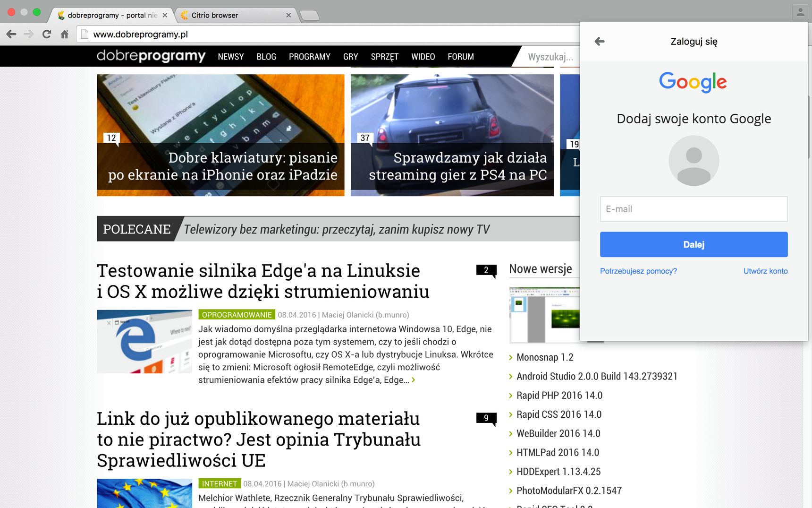Open the HDDExpert 1.13.4.25 entry
812x508 pixels.
click(x=558, y=472)
